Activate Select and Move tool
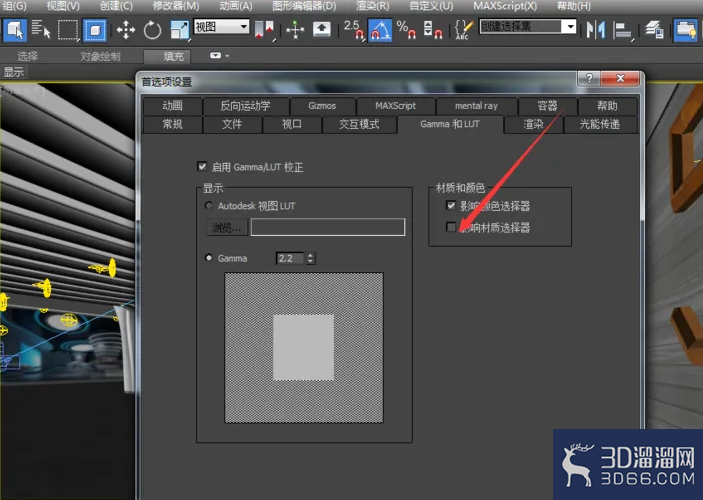The image size is (703, 500). tap(126, 30)
